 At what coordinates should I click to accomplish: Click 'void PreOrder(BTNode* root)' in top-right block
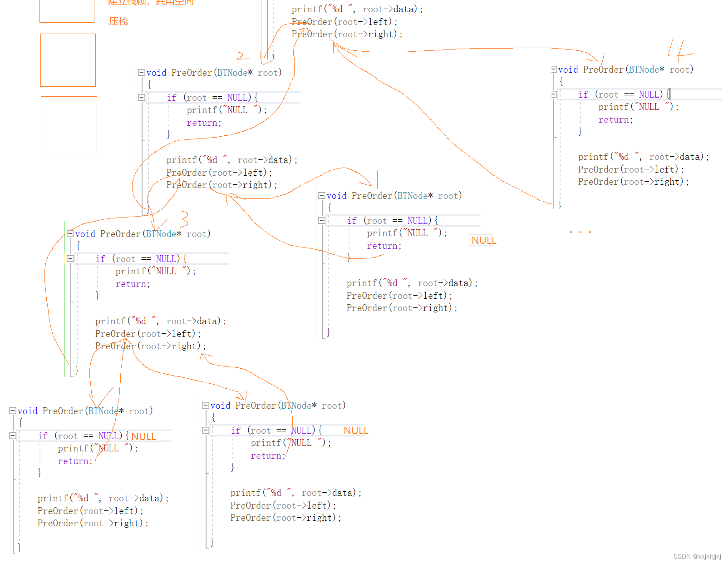[626, 69]
